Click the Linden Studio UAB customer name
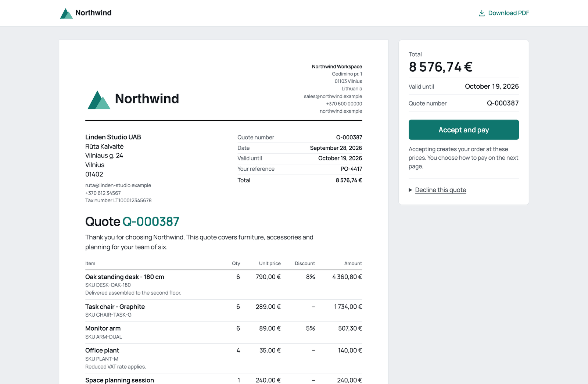 click(113, 137)
